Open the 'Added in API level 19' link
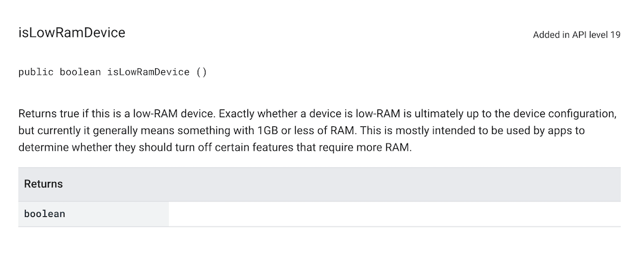 pyautogui.click(x=576, y=35)
